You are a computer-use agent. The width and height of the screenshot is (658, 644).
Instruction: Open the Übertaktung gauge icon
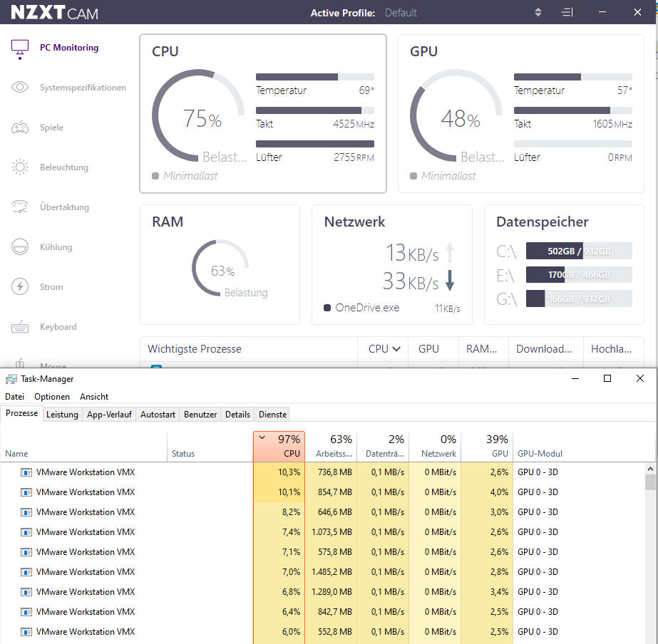(x=20, y=207)
